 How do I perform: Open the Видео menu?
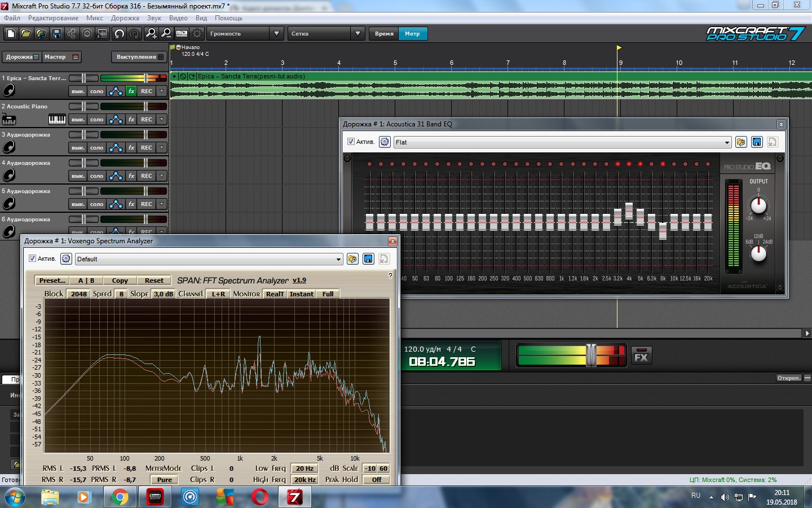pyautogui.click(x=178, y=18)
